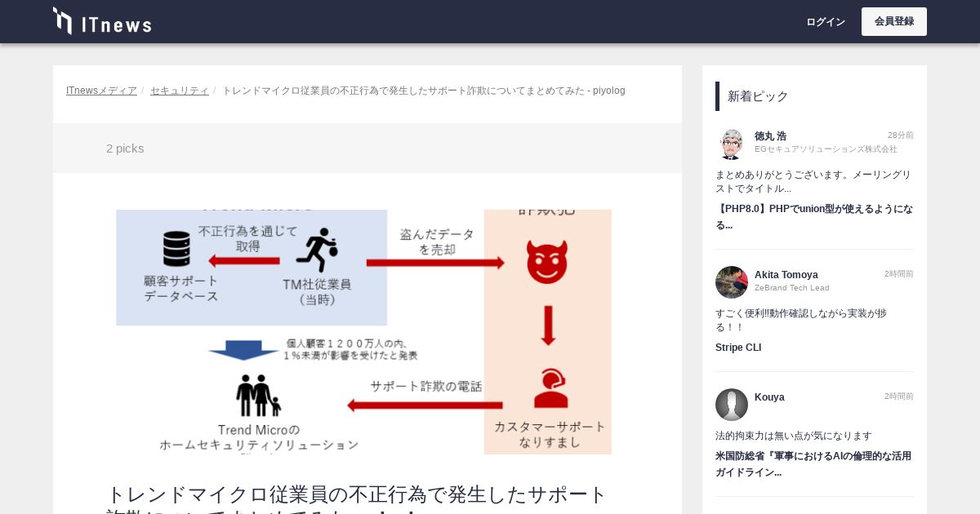
Task: Click the 28分前 timestamp
Action: 901,135
